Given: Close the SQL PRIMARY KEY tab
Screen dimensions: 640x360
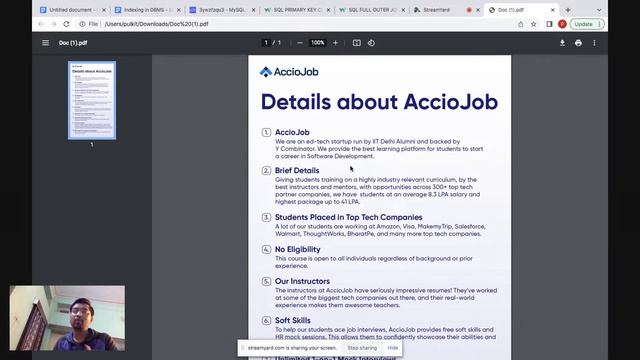Looking at the screenshot, I should tap(328, 10).
